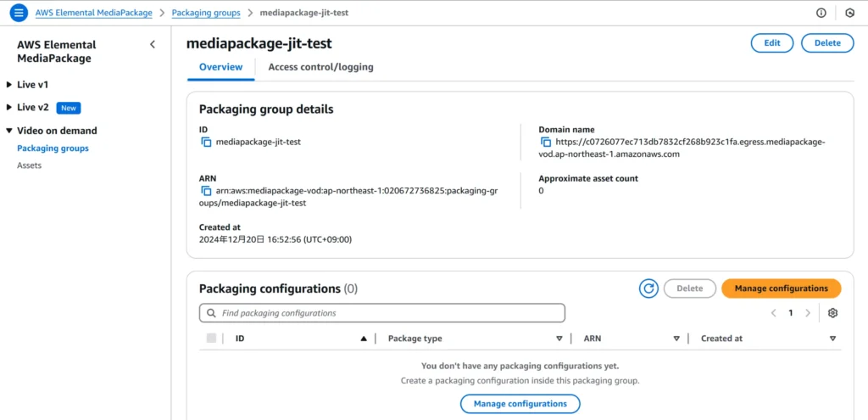Click the orange Manage configurations button

(x=781, y=288)
